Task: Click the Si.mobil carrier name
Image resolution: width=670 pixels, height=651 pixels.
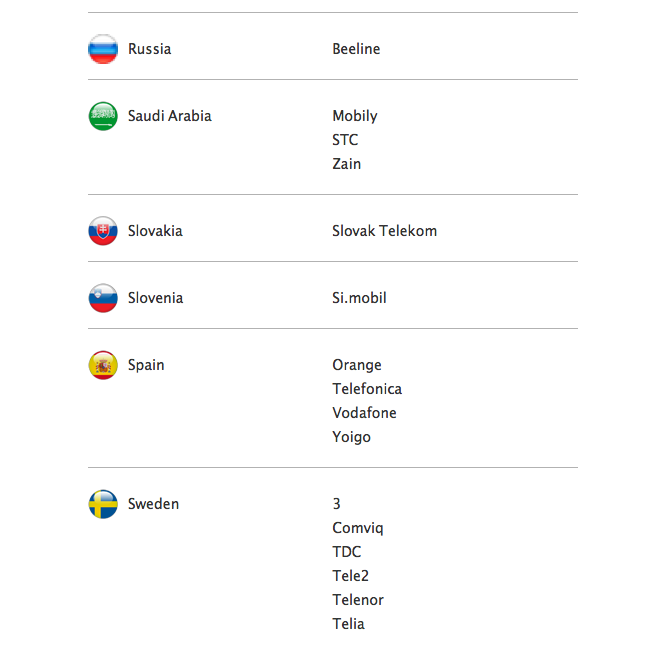Action: 359,298
